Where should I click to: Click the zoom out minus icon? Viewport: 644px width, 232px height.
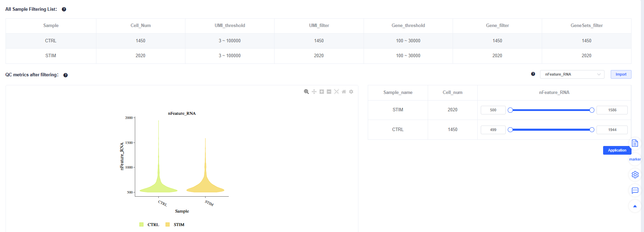click(x=329, y=92)
